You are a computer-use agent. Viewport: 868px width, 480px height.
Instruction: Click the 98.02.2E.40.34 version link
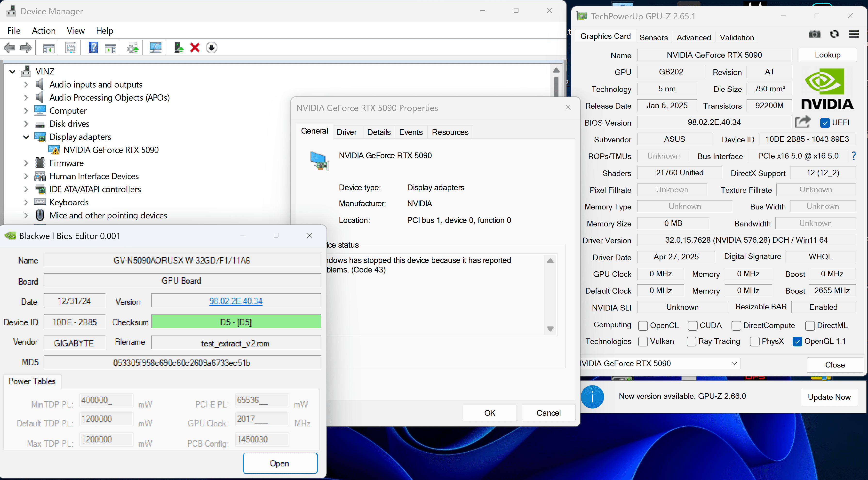(236, 301)
